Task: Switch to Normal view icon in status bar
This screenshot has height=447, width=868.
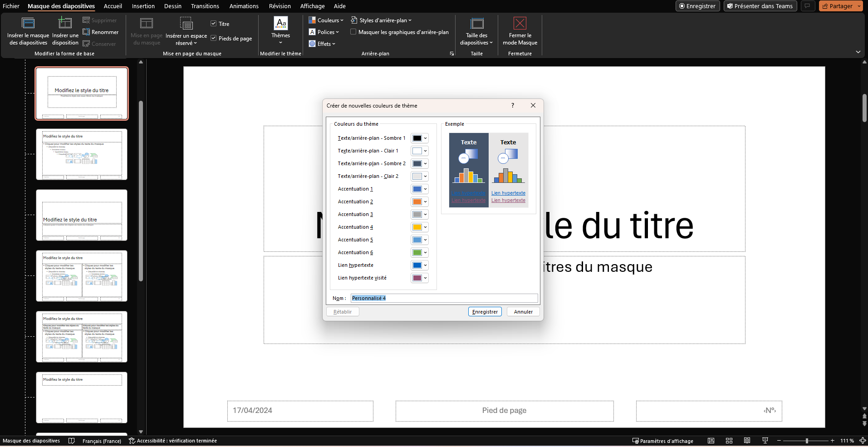Action: (x=711, y=441)
